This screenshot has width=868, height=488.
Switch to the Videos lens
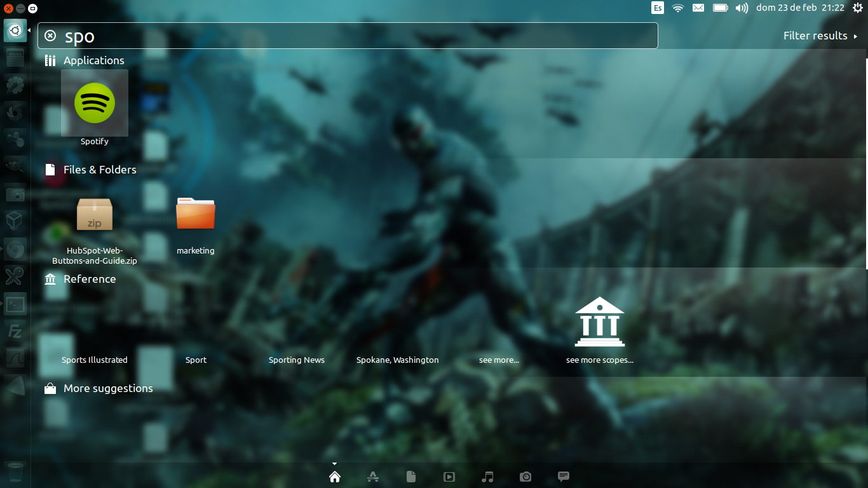coord(449,477)
